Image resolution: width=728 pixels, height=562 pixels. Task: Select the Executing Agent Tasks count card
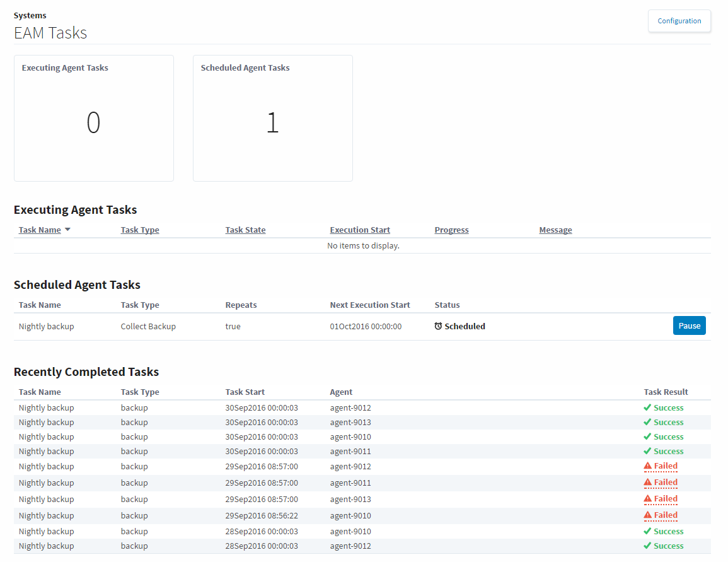click(93, 119)
